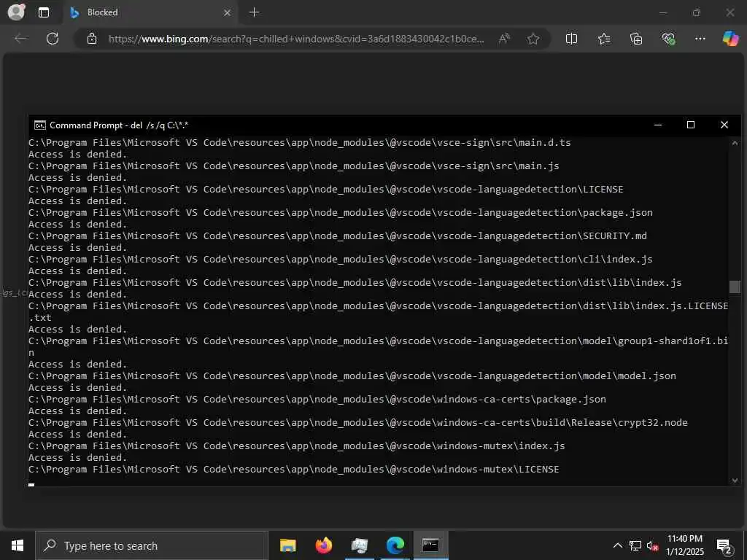Go back in Edge browser
This screenshot has width=747, height=560.
(20, 39)
